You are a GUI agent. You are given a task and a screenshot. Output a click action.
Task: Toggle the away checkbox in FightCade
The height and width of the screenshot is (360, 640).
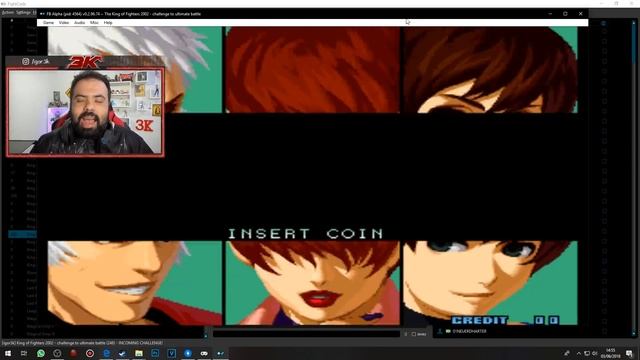coord(413,334)
